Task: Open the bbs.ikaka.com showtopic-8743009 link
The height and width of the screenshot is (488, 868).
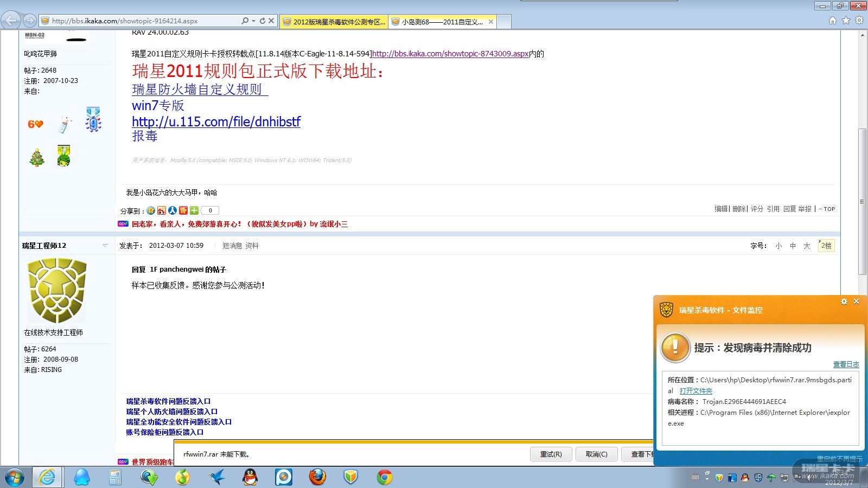Action: [x=450, y=54]
